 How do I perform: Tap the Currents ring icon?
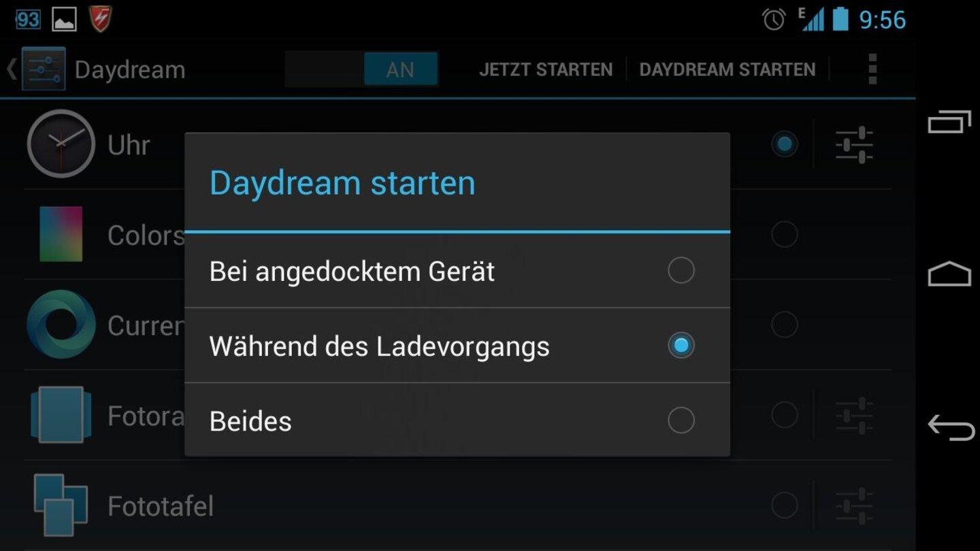click(x=61, y=325)
